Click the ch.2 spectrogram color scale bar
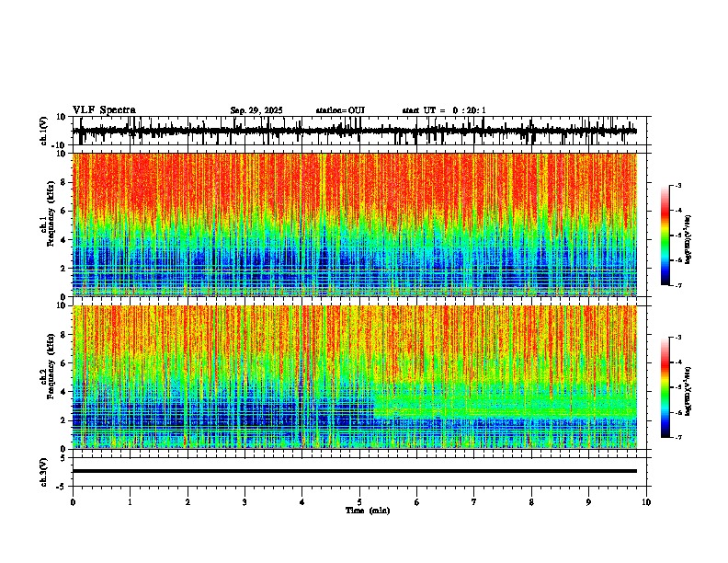This screenshot has width=728, height=563. click(x=665, y=387)
